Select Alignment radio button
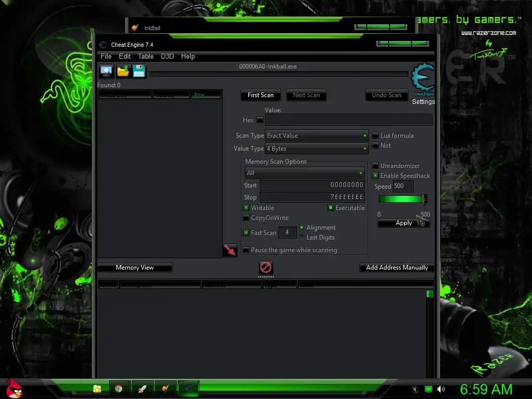The width and height of the screenshot is (532, 399). pyautogui.click(x=302, y=228)
